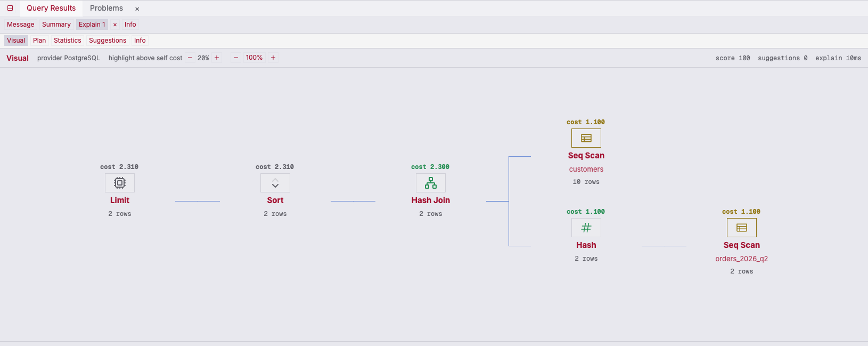Viewport: 868px width, 346px height.
Task: Open the Summary tab
Action: (x=56, y=25)
